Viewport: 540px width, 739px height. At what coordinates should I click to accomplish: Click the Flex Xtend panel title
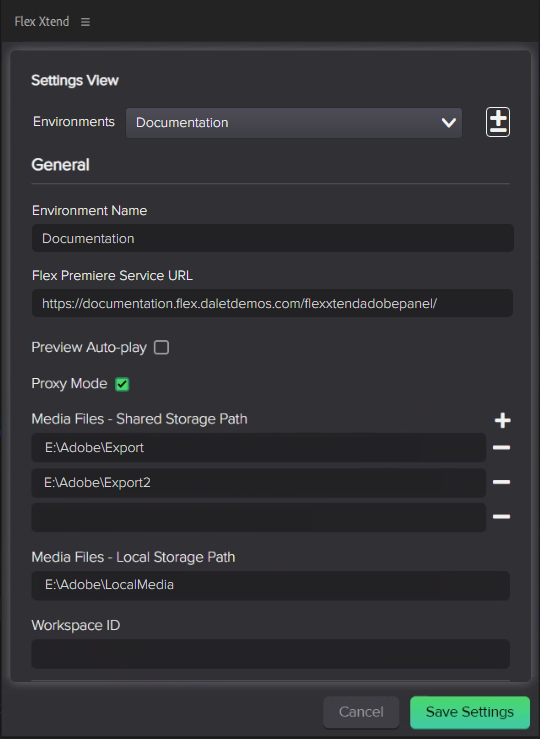[x=42, y=22]
